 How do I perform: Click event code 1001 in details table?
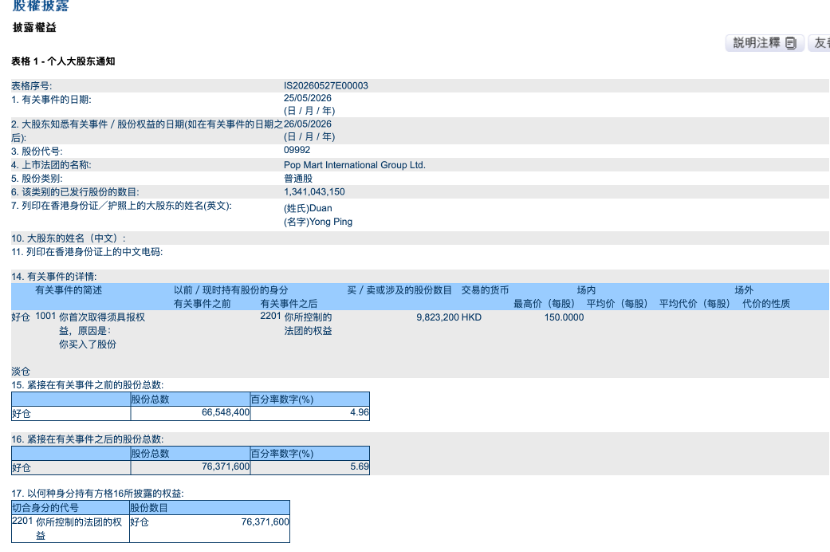[46, 316]
